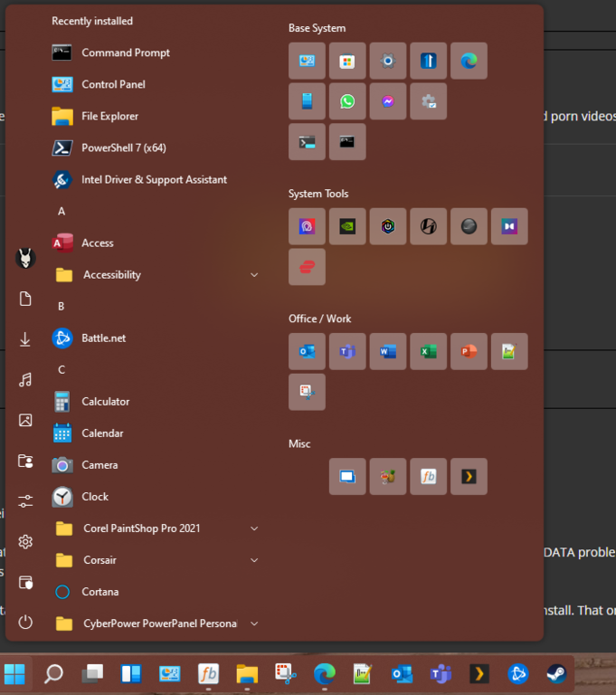This screenshot has width=616, height=695.
Task: Launch the Dolby tile
Action: coord(509,226)
